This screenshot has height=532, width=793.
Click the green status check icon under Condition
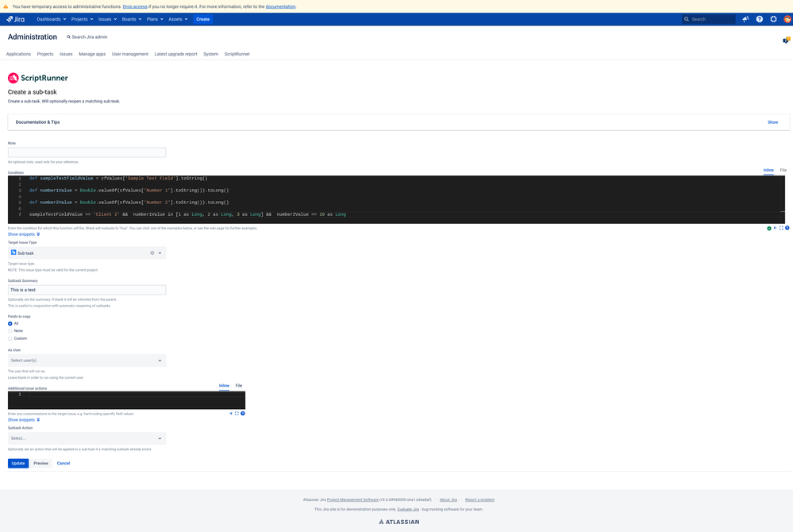pyautogui.click(x=769, y=229)
